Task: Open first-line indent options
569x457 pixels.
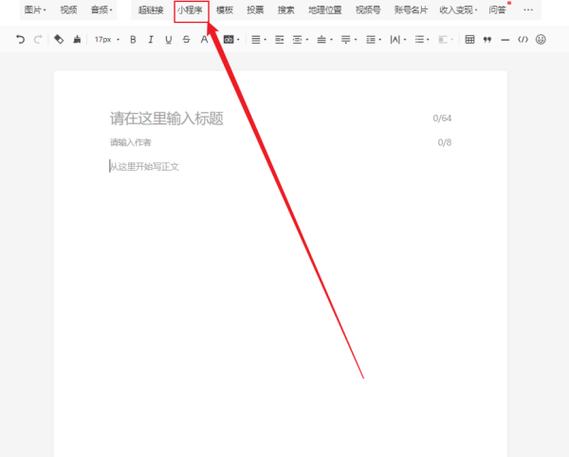Action: [300, 40]
